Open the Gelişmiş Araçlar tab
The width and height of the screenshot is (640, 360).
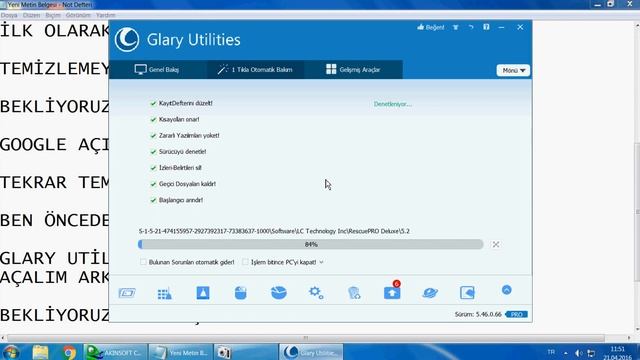(353, 69)
